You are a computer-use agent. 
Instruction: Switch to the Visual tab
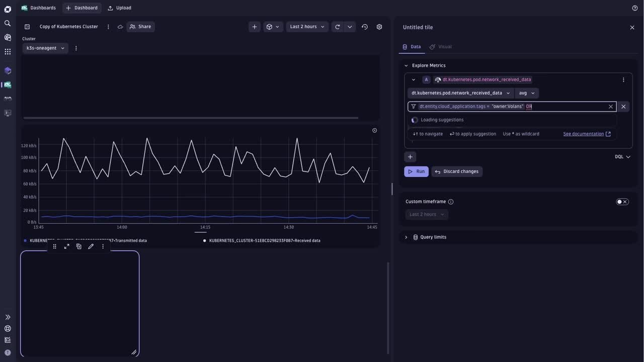(x=440, y=47)
